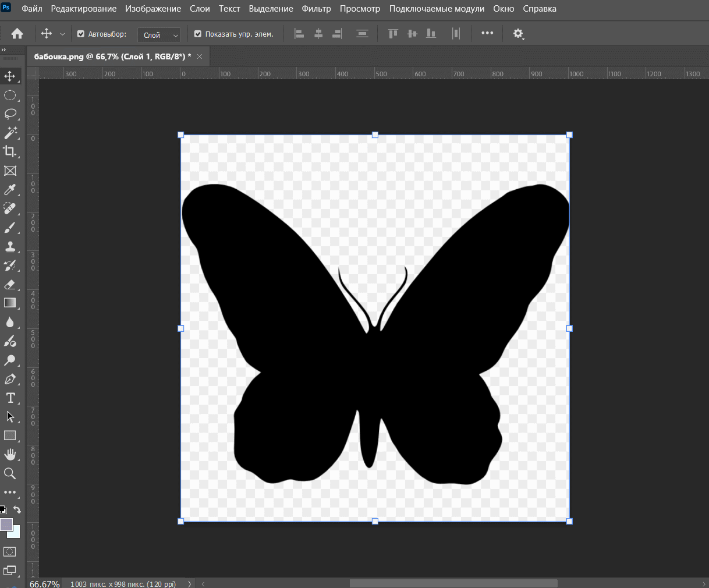Open the gear settings dropdown in options bar
The width and height of the screenshot is (709, 588).
coord(518,34)
